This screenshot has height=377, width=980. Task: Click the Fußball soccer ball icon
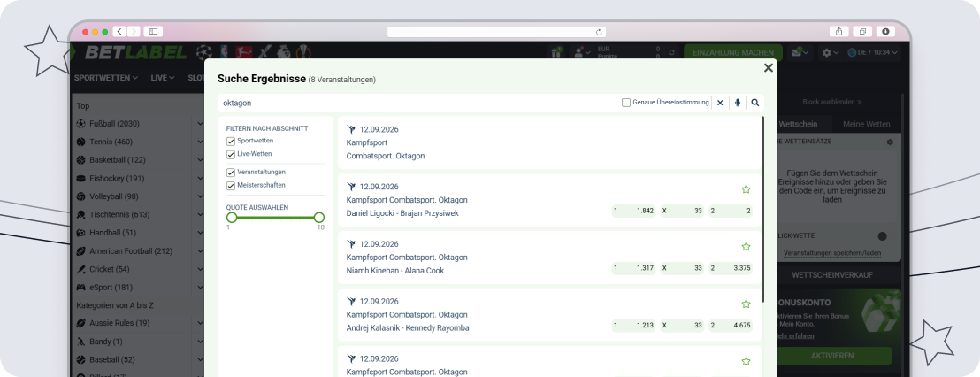[81, 124]
